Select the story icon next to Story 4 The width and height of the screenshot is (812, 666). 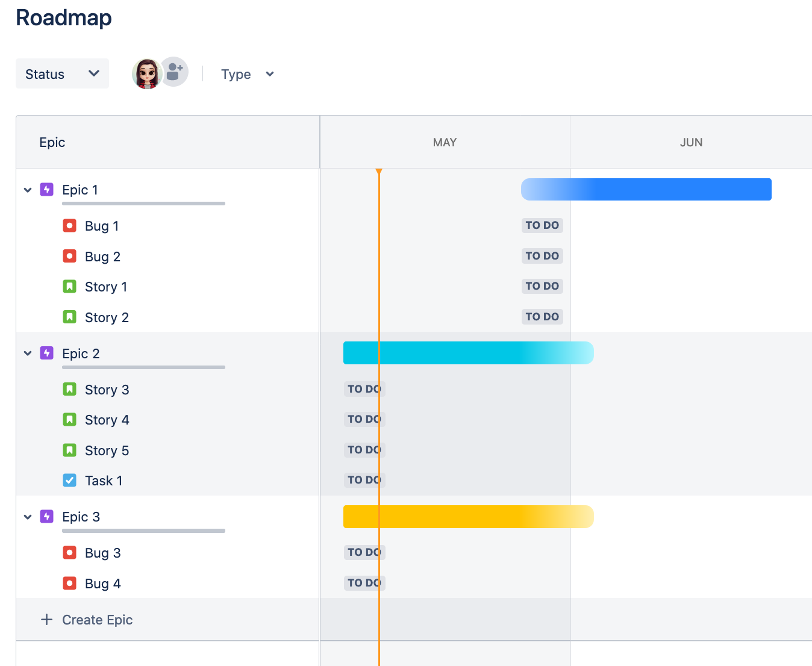click(x=69, y=419)
